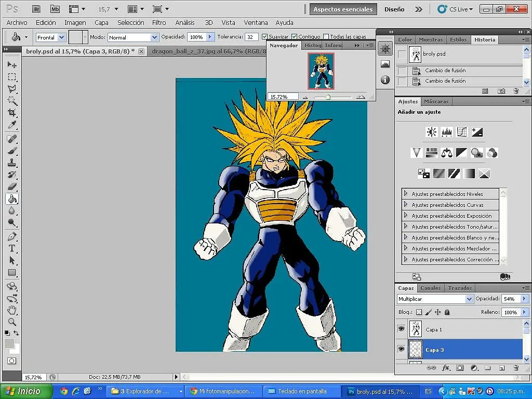The image size is (532, 399).
Task: Open the layer styles fx menu
Action: (446, 368)
